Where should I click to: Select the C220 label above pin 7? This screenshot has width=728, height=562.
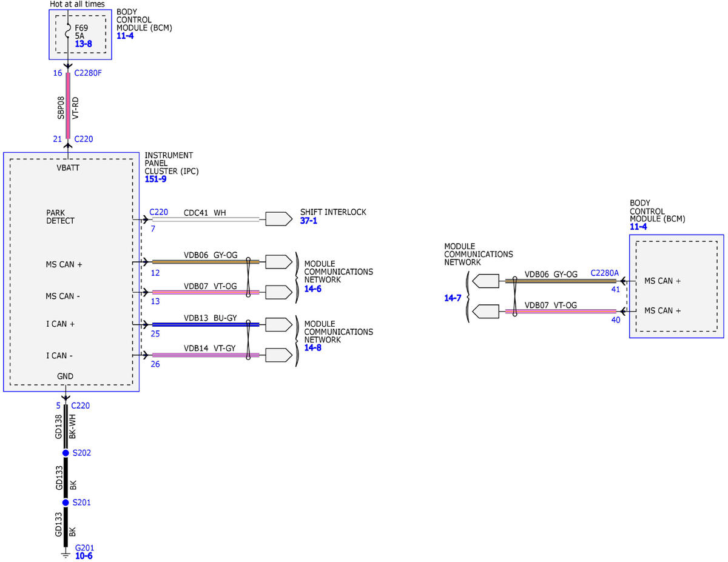pyautogui.click(x=158, y=212)
